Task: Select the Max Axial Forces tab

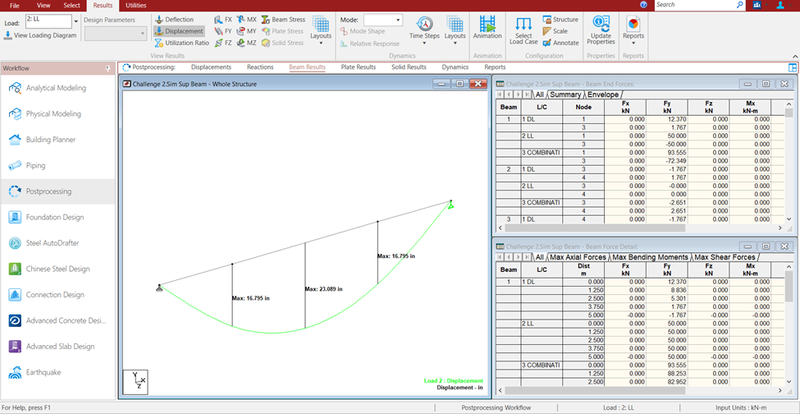Action: coord(578,257)
